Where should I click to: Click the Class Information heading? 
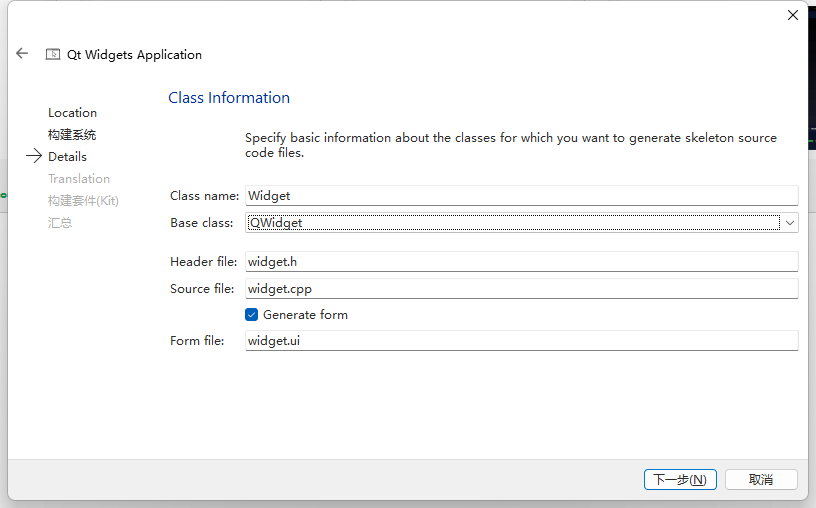coord(229,98)
